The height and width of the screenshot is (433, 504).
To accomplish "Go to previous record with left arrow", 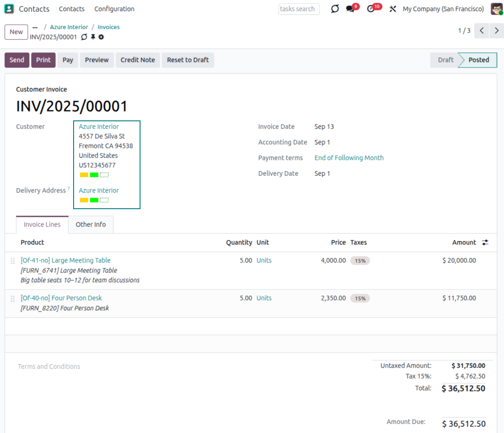I will [481, 31].
